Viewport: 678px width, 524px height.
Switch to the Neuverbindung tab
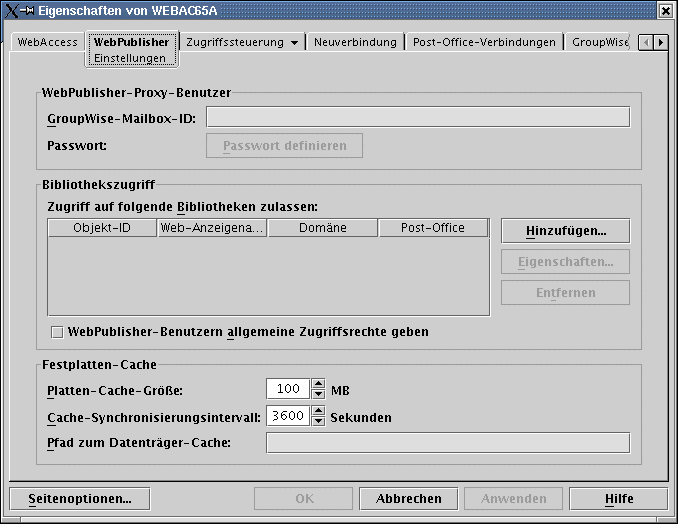[x=355, y=42]
